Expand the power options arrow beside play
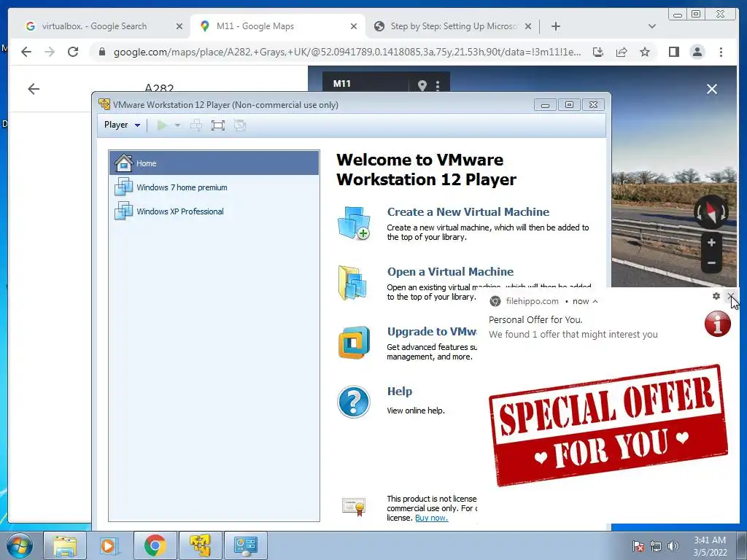 (177, 125)
